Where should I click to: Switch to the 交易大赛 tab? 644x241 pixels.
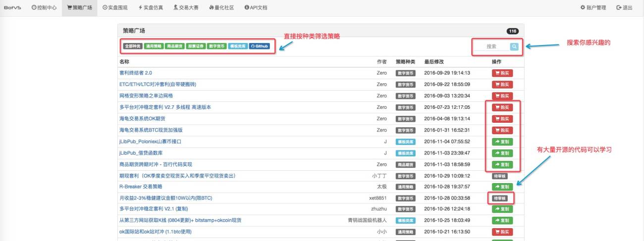[x=185, y=8]
